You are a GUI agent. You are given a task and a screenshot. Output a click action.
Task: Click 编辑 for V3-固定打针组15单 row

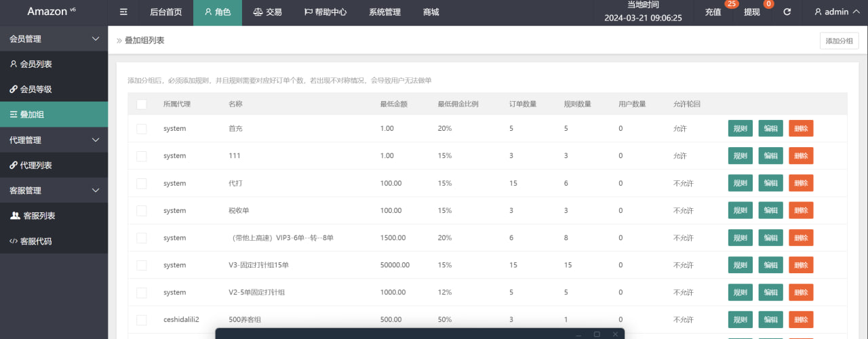[770, 265]
